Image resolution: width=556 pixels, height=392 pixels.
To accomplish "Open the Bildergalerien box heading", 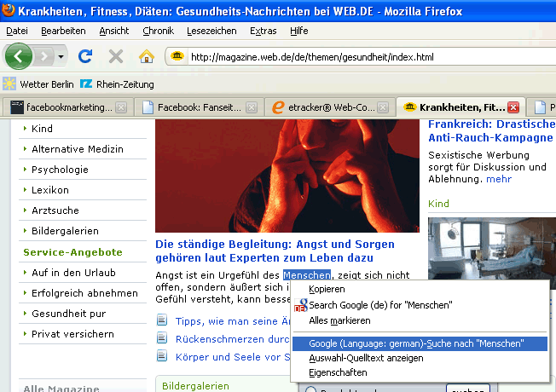I will click(x=195, y=386).
